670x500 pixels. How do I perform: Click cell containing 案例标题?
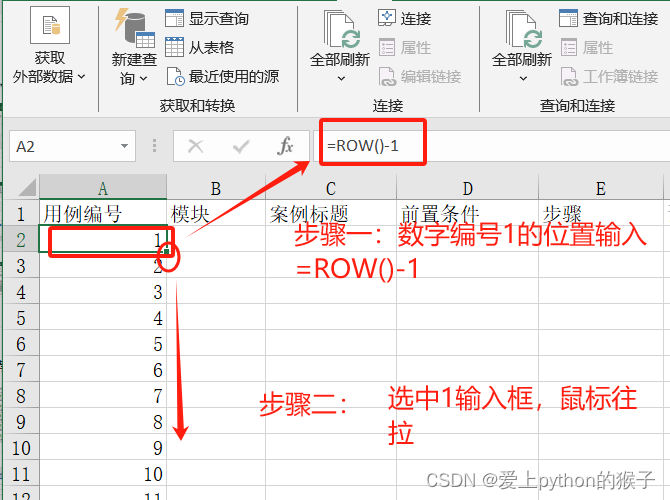coord(331,213)
